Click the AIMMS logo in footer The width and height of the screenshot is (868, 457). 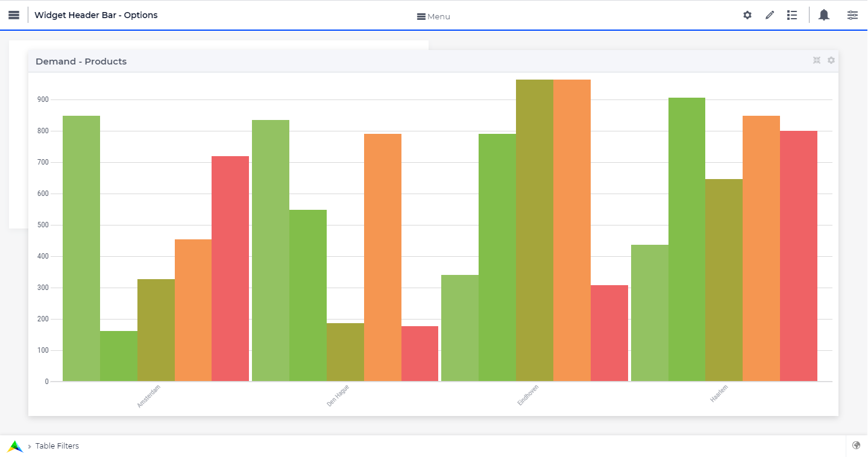coord(15,446)
